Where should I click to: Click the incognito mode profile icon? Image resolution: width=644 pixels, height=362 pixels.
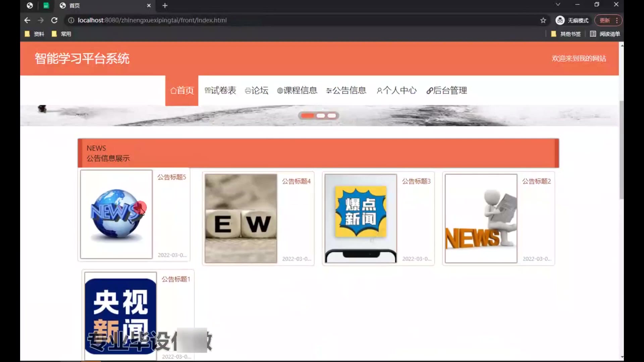(x=560, y=20)
